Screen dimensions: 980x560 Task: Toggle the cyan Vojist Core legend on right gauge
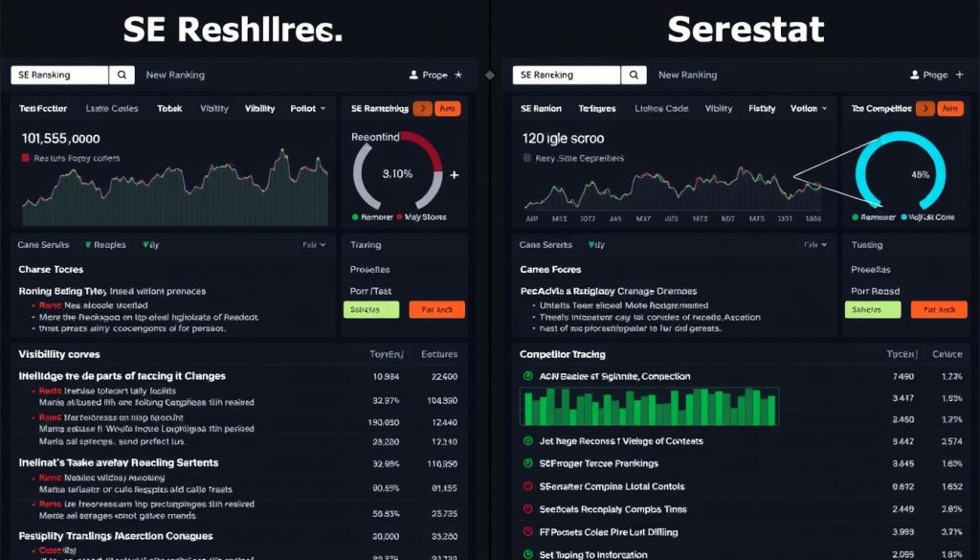point(903,218)
